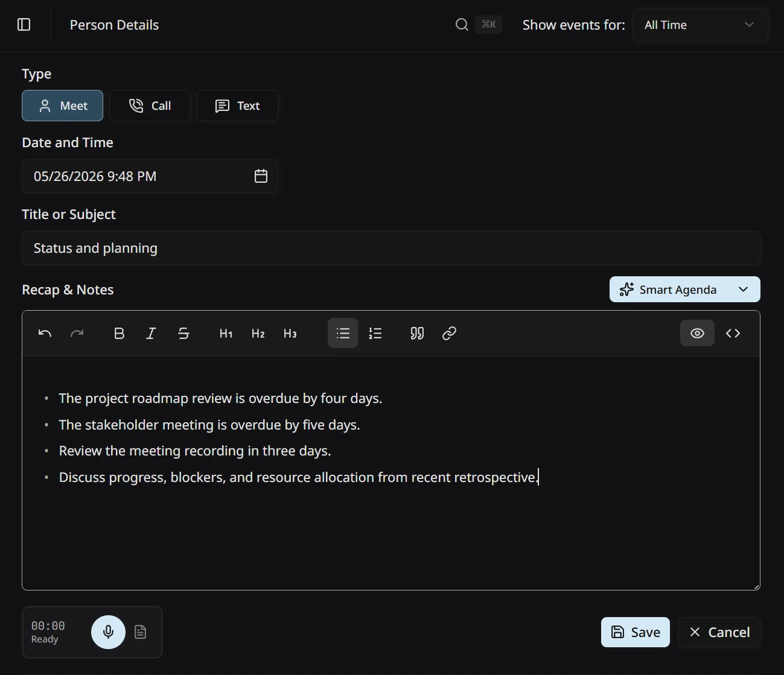Open search with the magnifier icon
This screenshot has height=675, width=784.
pyautogui.click(x=462, y=25)
